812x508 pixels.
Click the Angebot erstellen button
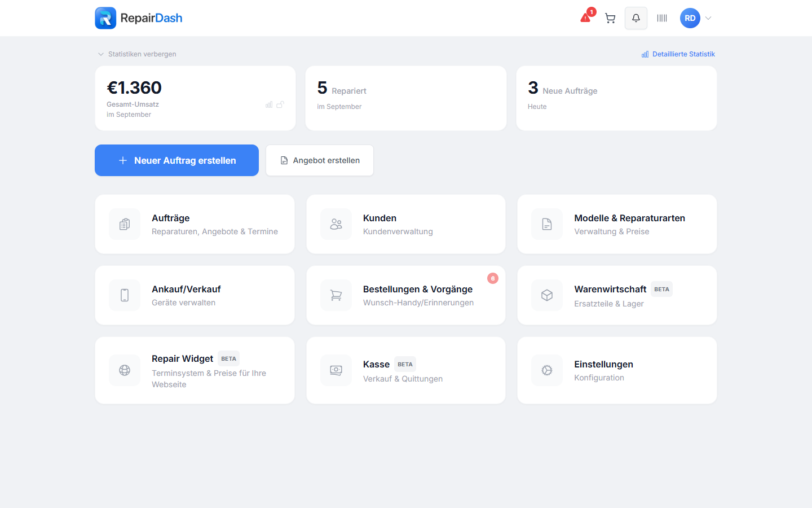320,160
